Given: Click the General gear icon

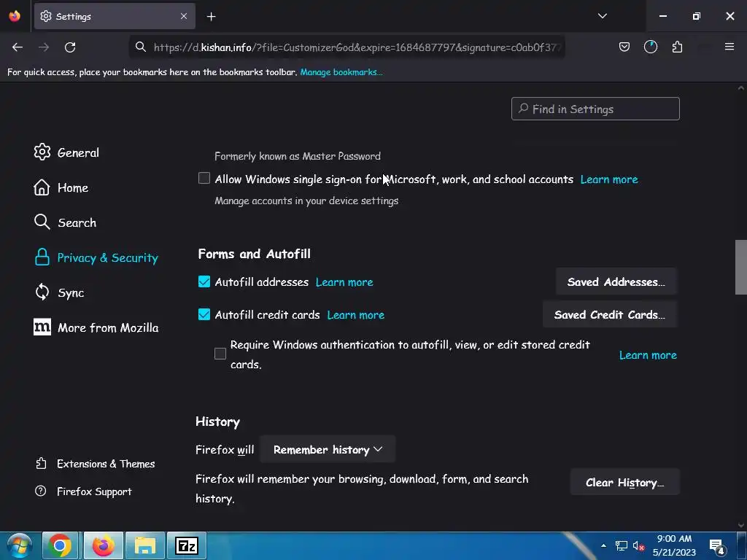Looking at the screenshot, I should [x=42, y=152].
